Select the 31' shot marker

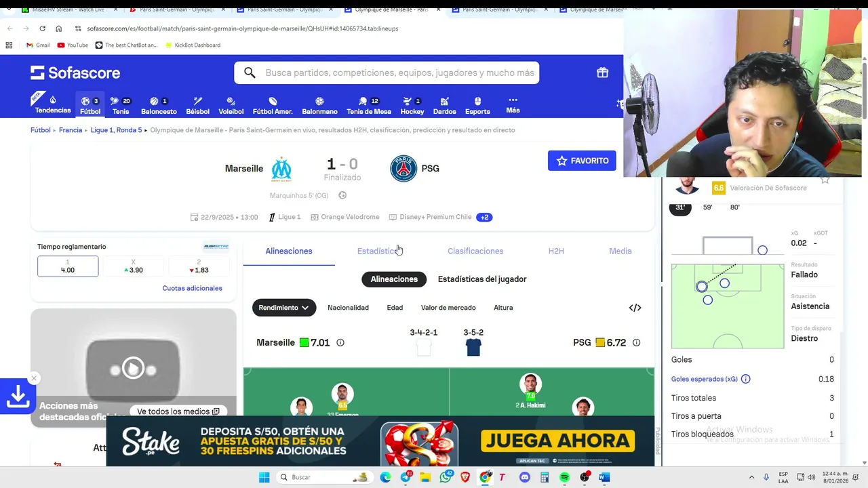click(680, 207)
